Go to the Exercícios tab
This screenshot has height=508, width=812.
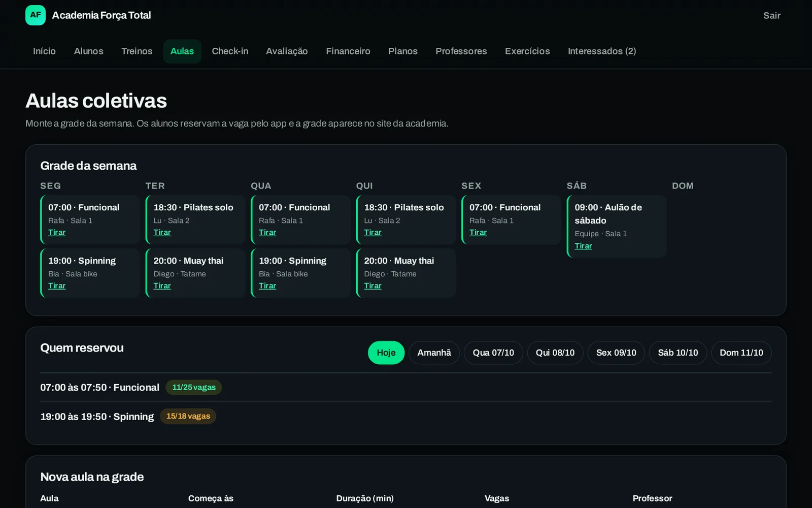click(527, 51)
